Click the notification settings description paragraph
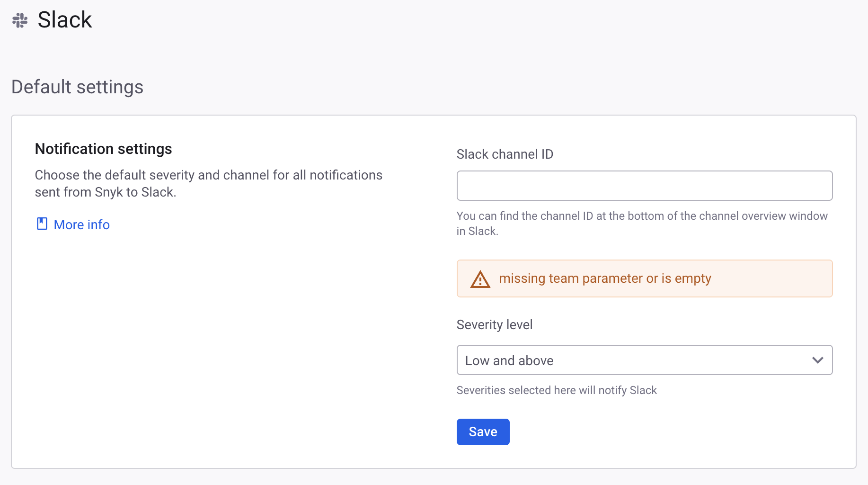 [x=208, y=183]
